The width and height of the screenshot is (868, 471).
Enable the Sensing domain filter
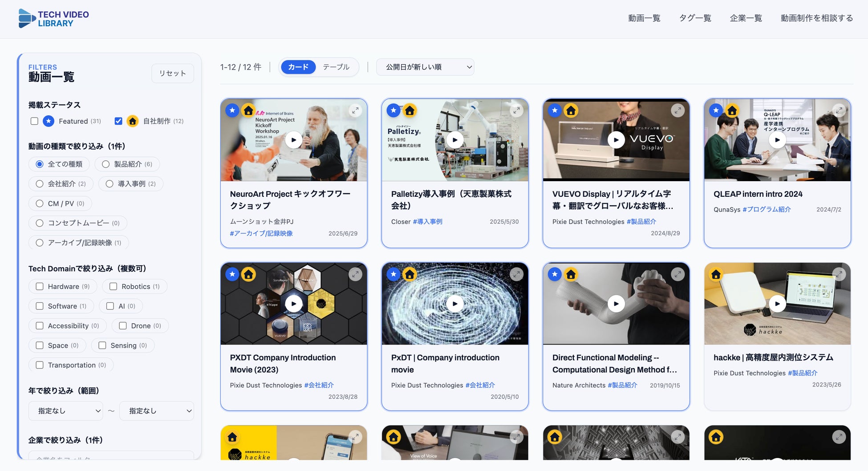[x=102, y=345]
